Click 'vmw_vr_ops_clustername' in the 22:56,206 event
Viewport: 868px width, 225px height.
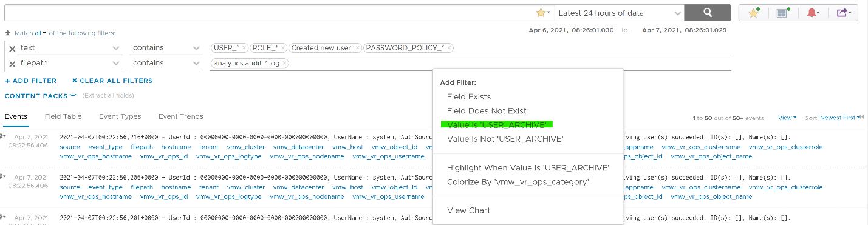pos(701,187)
